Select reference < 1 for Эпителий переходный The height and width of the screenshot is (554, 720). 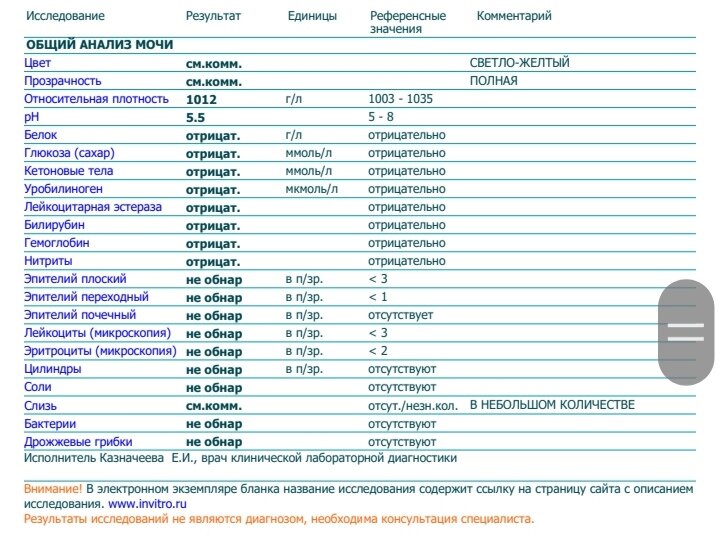click(x=378, y=297)
